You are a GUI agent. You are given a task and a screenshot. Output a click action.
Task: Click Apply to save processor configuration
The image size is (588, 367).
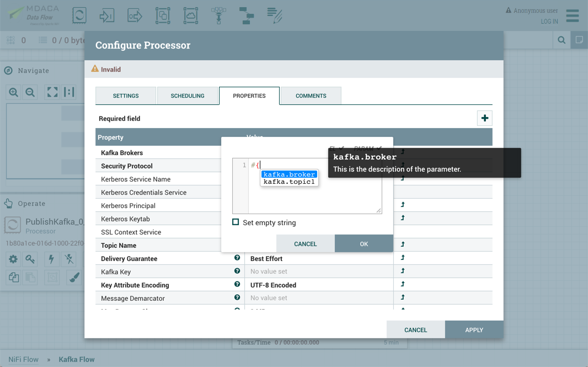point(474,330)
